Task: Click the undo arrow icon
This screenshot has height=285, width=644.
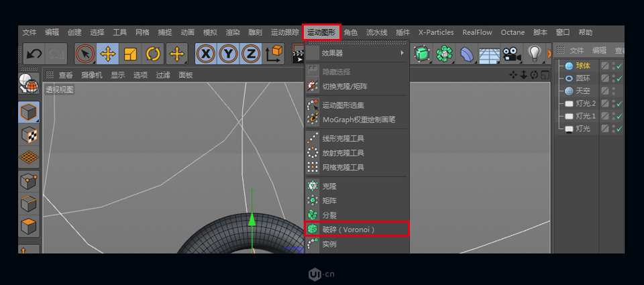Action: (x=34, y=54)
